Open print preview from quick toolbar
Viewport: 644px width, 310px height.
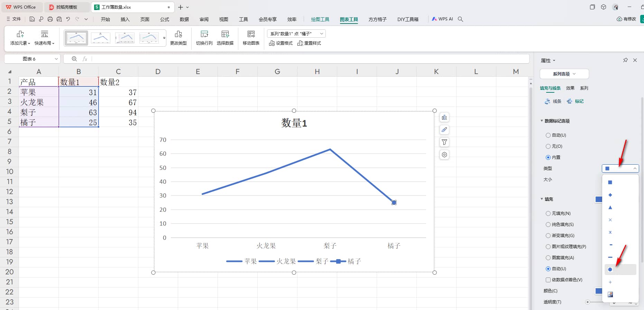click(59, 19)
